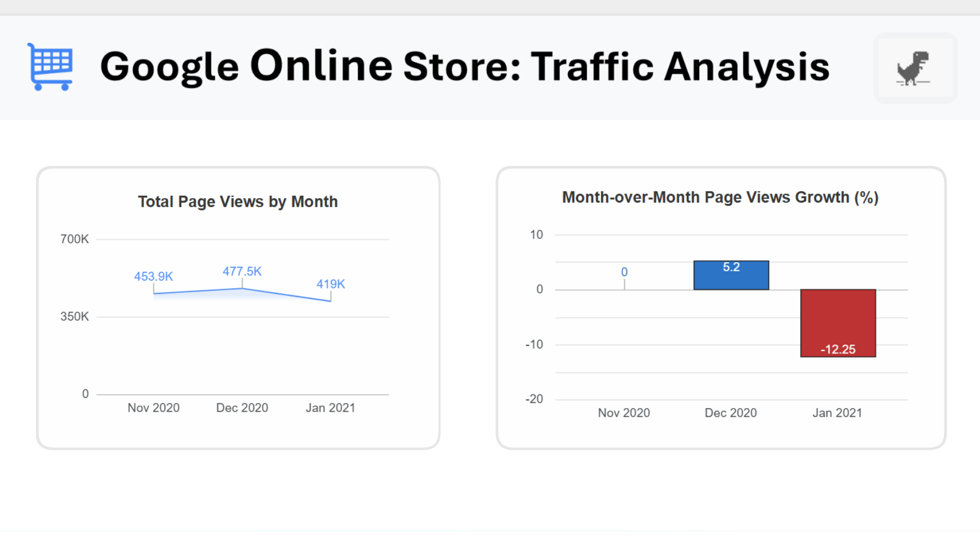The width and height of the screenshot is (980, 551).
Task: Click the 453.9K data label
Action: (154, 277)
